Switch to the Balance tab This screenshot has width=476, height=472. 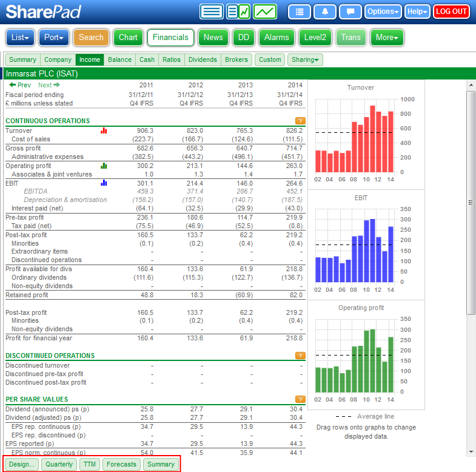[x=119, y=59]
